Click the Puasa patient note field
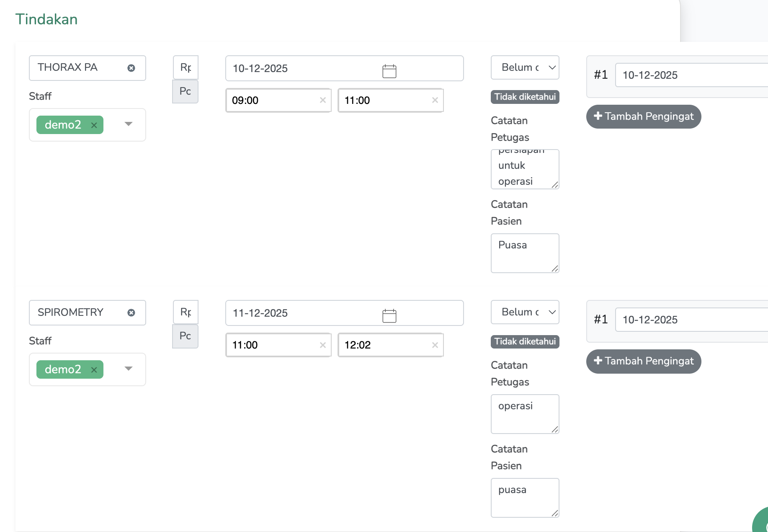 pos(524,253)
